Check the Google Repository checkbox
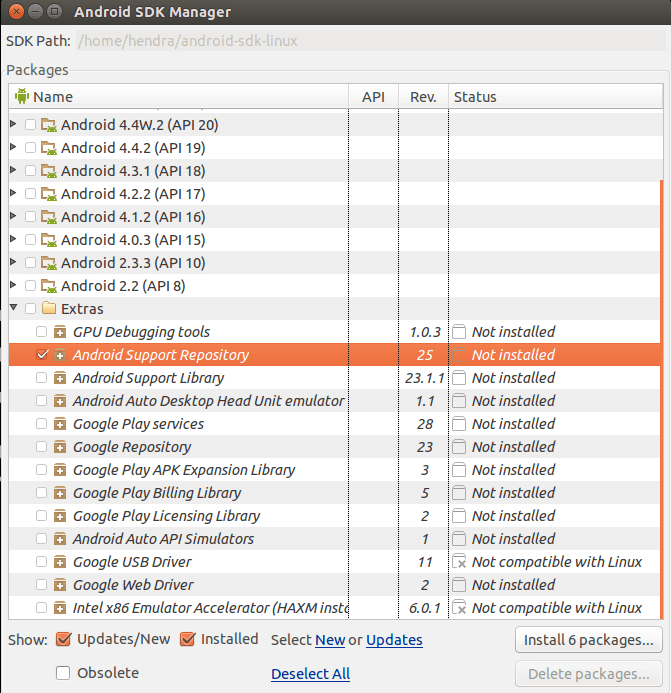The image size is (671, 693). (x=42, y=446)
